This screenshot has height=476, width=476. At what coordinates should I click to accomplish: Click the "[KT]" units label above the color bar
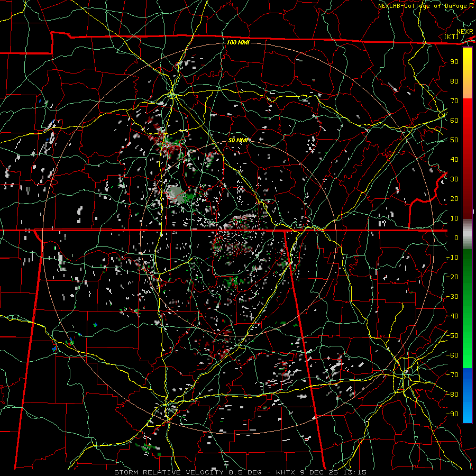452,36
